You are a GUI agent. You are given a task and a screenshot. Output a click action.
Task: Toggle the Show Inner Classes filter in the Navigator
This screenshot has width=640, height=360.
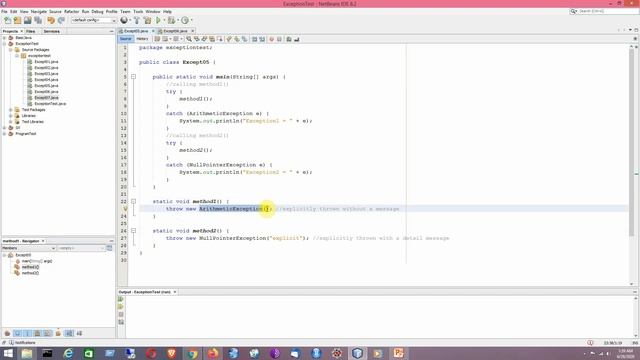(x=47, y=333)
